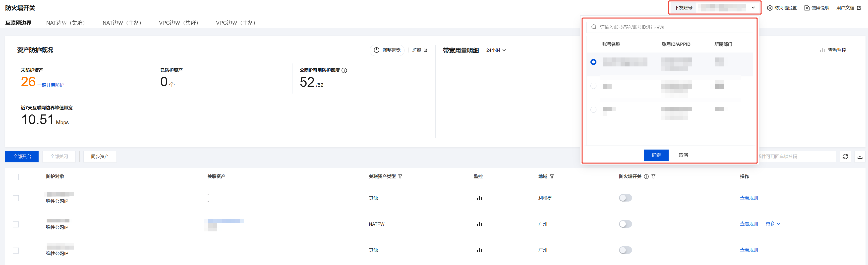Screen dimensions: 868x265
Task: Open the 使用说明 document icon
Action: (807, 8)
